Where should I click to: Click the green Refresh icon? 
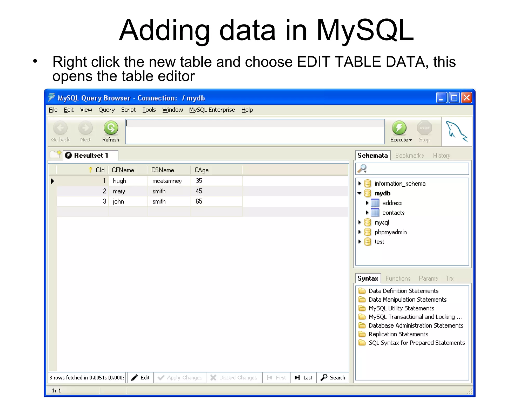pyautogui.click(x=111, y=128)
